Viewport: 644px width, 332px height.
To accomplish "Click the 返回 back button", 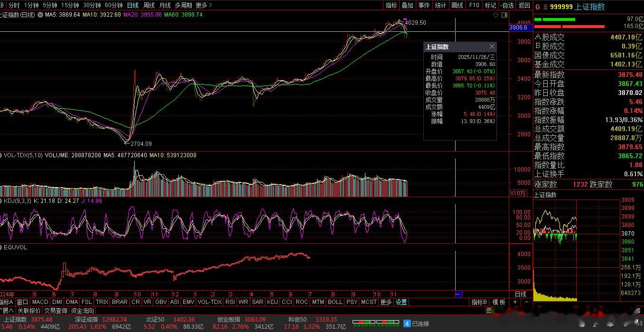I will [524, 5].
